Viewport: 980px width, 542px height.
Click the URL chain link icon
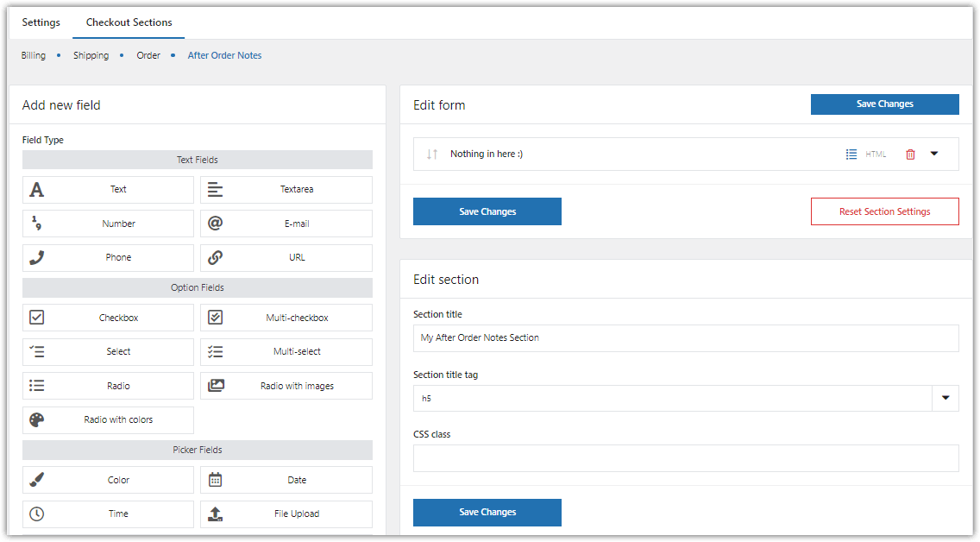click(x=215, y=257)
